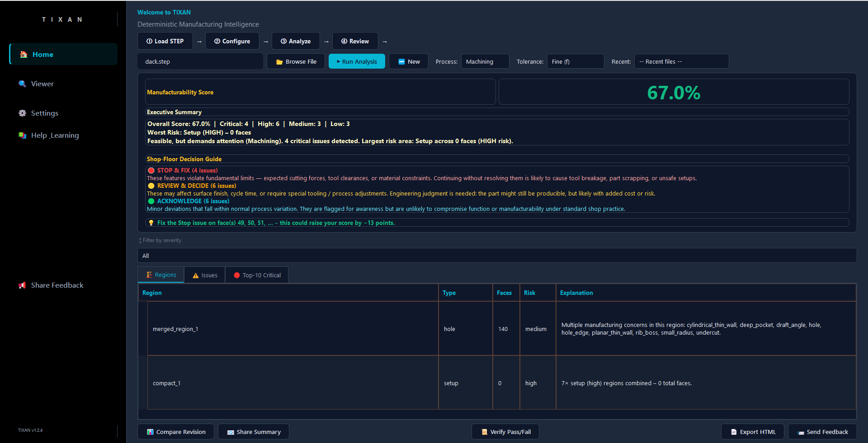Click the 67.0% manufacturability score
The height and width of the screenshot is (443, 868).
(674, 93)
